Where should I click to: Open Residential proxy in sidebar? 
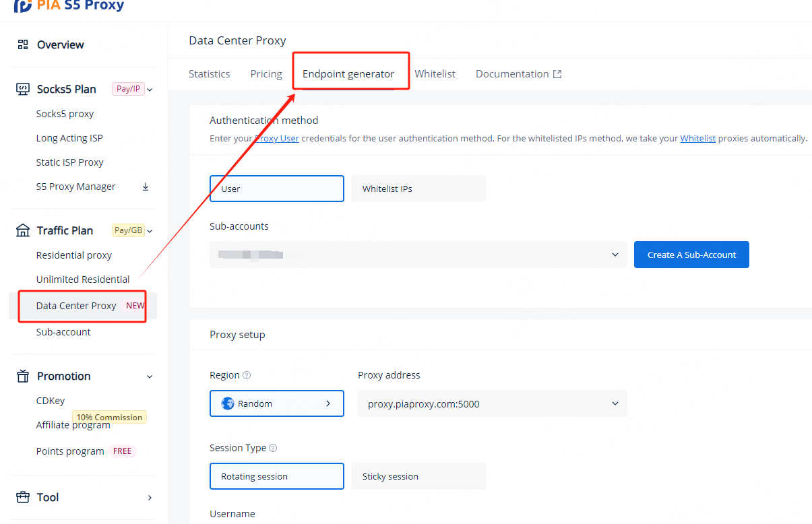74,255
